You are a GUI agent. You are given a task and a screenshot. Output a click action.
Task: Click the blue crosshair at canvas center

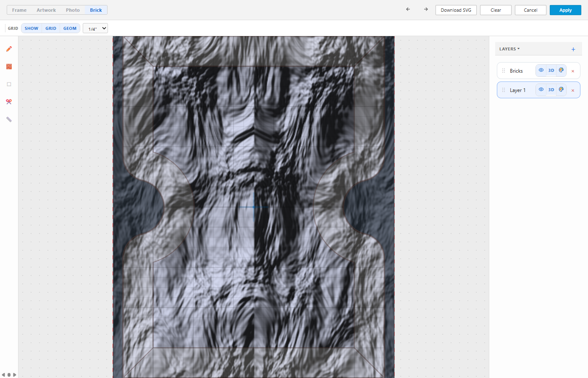[254, 207]
